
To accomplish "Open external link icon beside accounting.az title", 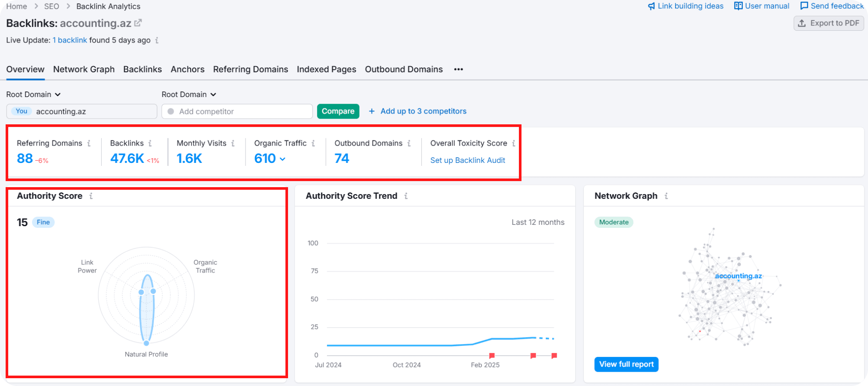I will [x=138, y=23].
